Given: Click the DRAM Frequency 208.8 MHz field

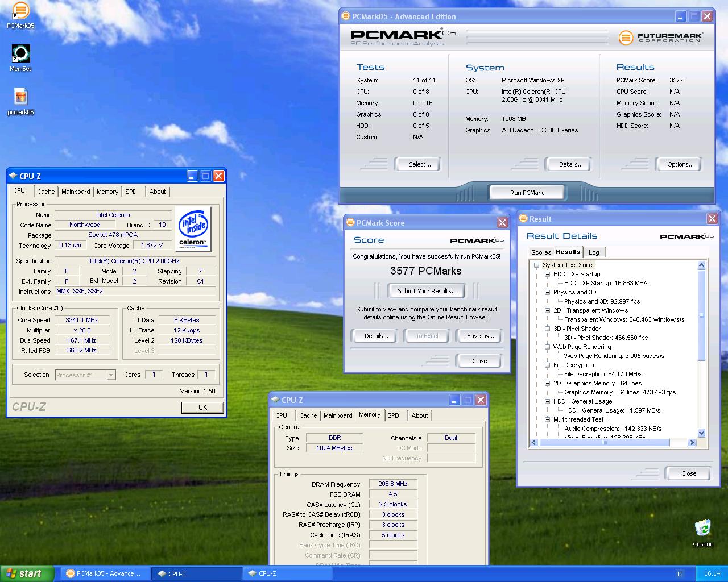Looking at the screenshot, I should point(393,484).
